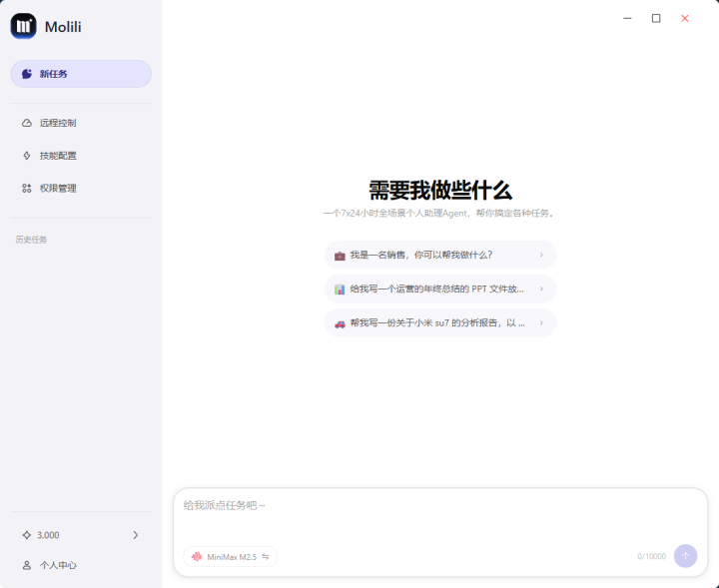Maximize the Molili window
Image resolution: width=719 pixels, height=588 pixels.
[656, 18]
